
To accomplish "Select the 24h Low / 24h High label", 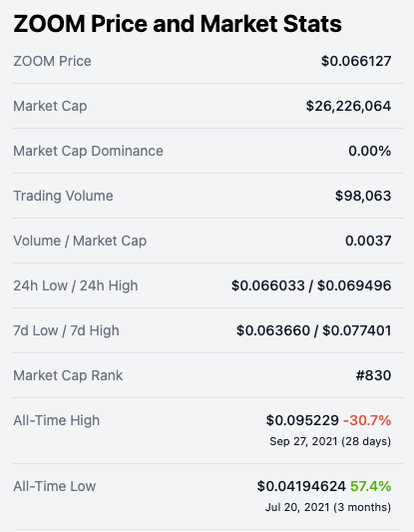I will click(x=76, y=285).
